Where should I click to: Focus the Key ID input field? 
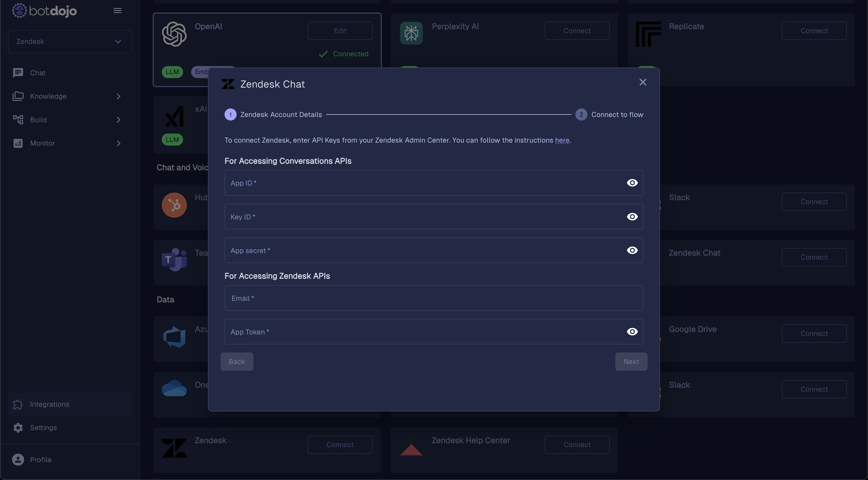[x=434, y=217]
